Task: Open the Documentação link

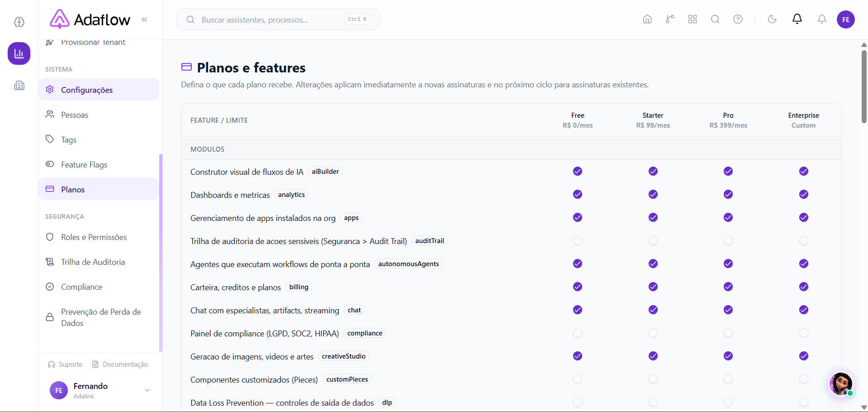Action: click(x=120, y=364)
